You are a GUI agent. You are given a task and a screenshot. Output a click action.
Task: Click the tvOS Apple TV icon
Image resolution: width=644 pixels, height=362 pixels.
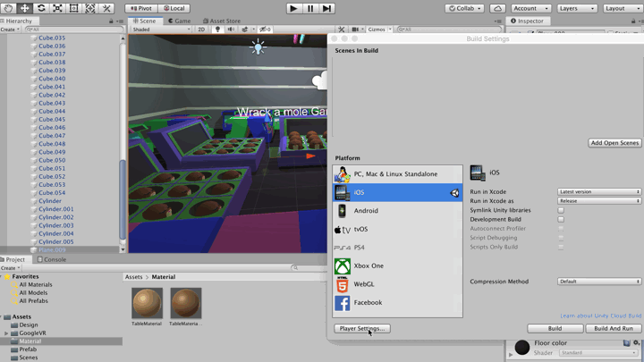(342, 230)
